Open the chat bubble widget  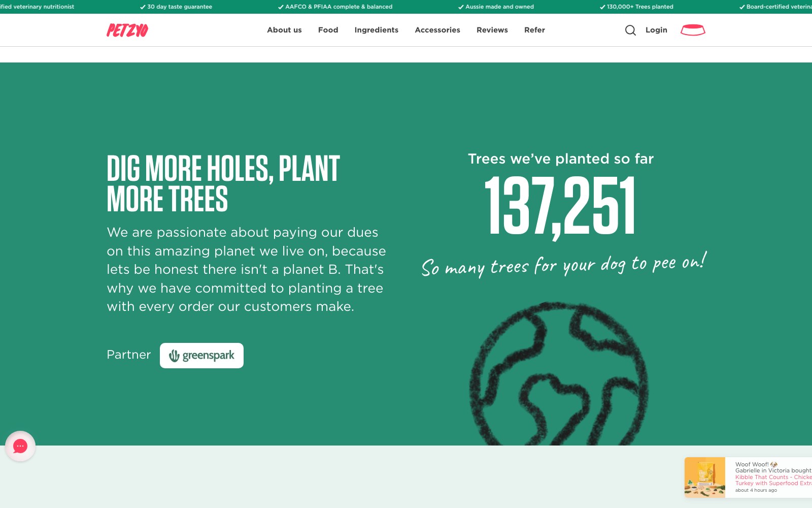[x=20, y=447]
